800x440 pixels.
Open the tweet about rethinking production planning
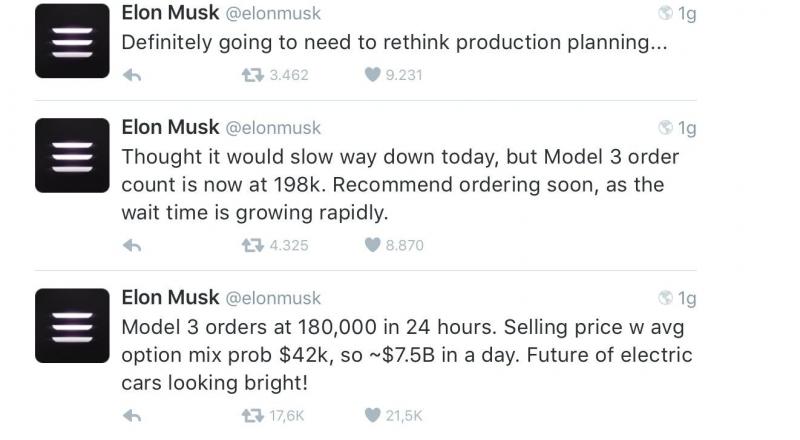394,44
